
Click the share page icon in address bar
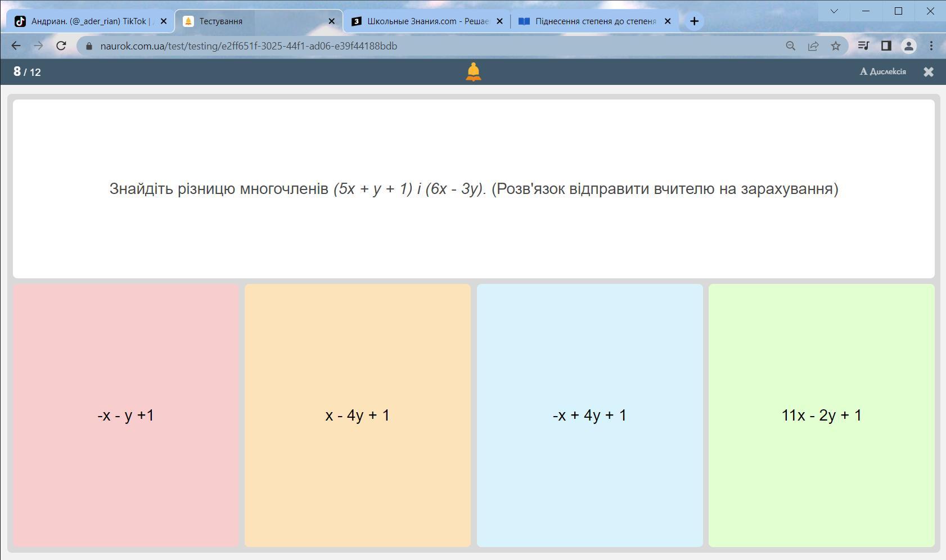click(813, 46)
